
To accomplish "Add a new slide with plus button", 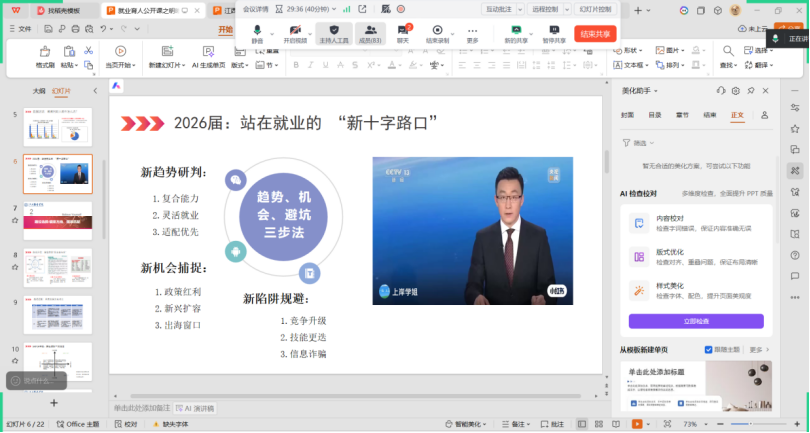I will pos(54,402).
